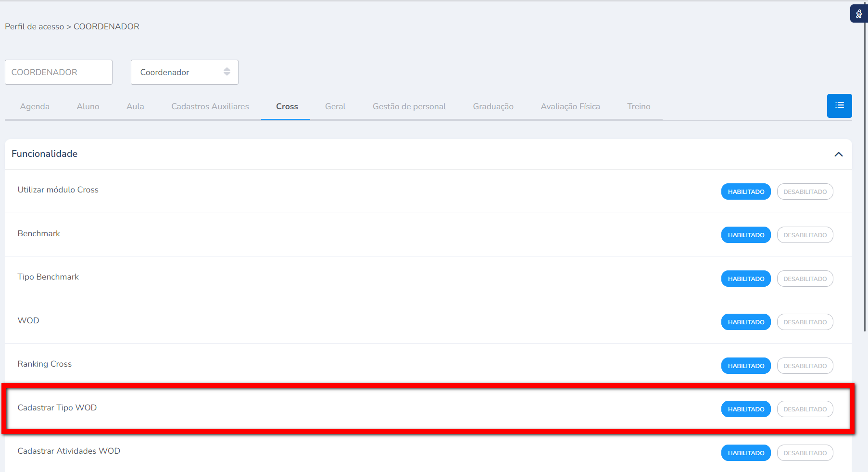Go to the Gestão de personal tab
Screen dimensions: 868x472
coord(409,106)
